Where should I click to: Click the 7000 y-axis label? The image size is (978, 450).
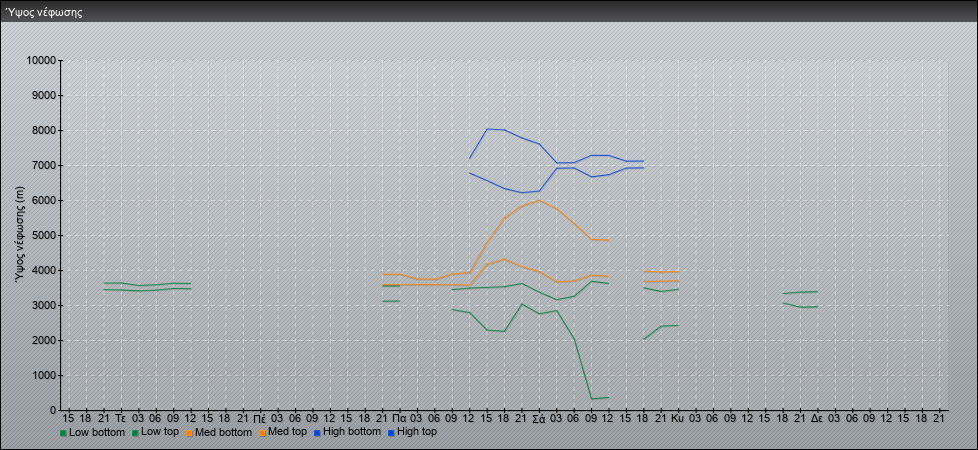[x=44, y=165]
